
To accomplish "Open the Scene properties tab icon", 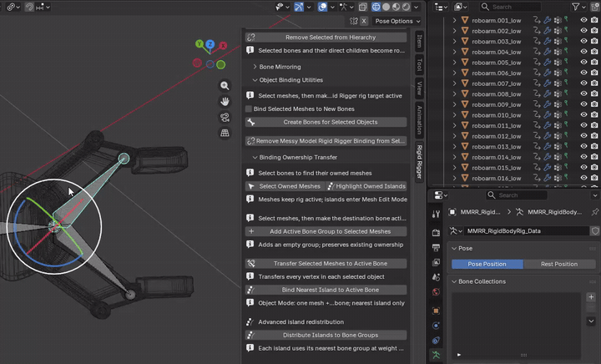I will (436, 277).
